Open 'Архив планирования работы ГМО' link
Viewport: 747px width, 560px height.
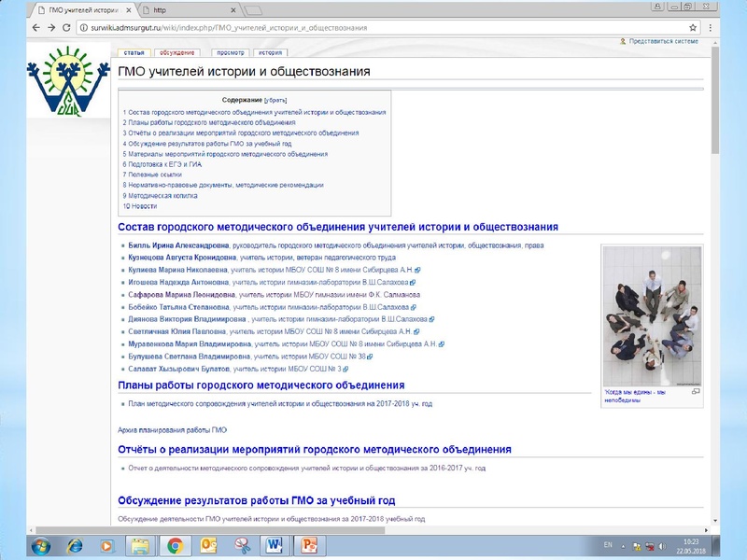click(x=173, y=429)
